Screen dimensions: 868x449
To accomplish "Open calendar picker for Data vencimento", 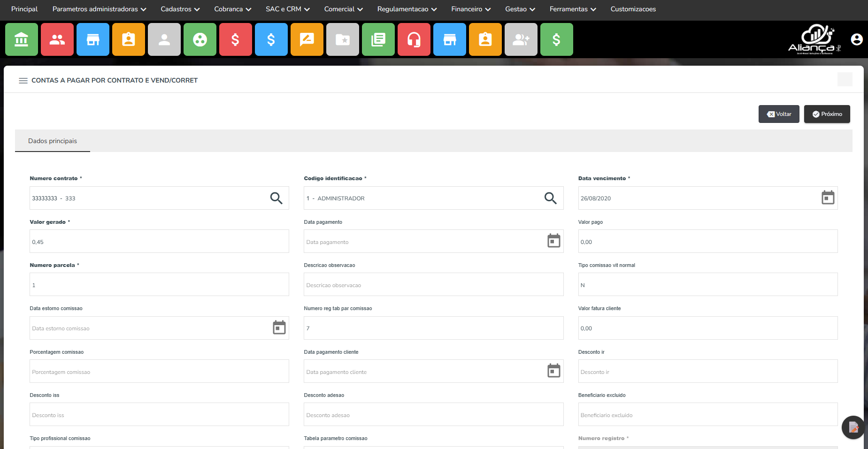I will click(x=828, y=198).
